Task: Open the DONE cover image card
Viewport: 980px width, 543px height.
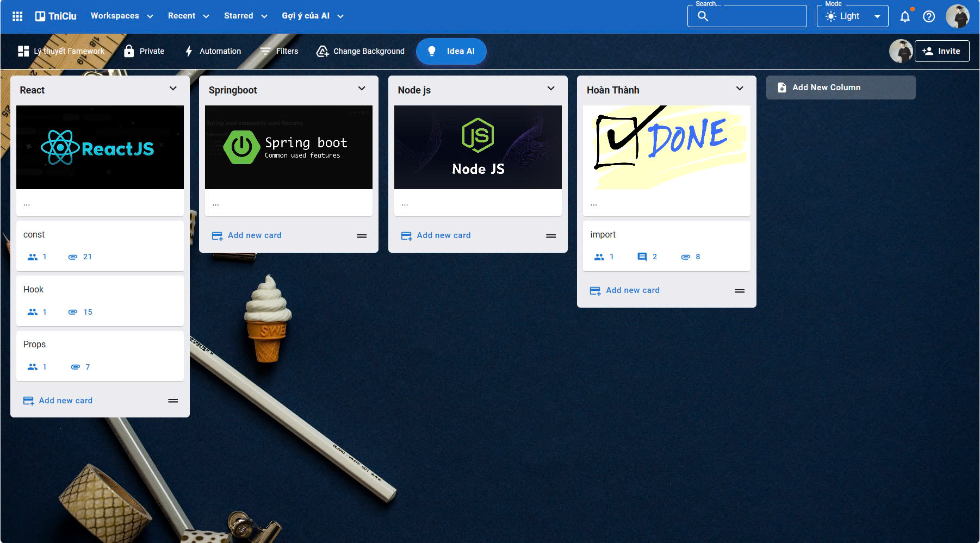Action: point(667,161)
